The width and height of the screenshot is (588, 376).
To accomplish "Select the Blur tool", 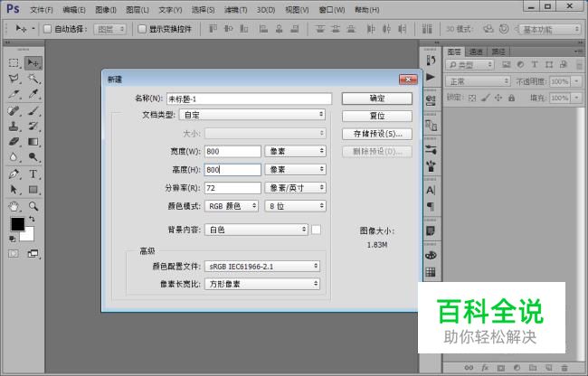I will tap(14, 157).
